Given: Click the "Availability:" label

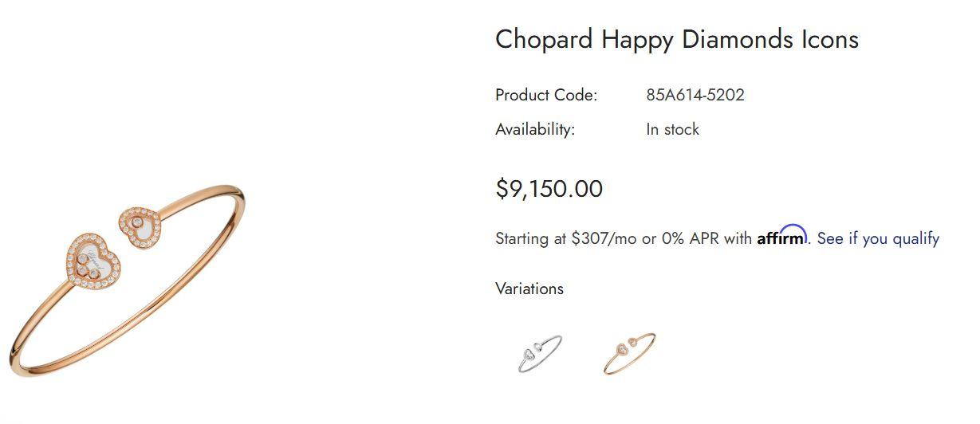Looking at the screenshot, I should (x=534, y=129).
